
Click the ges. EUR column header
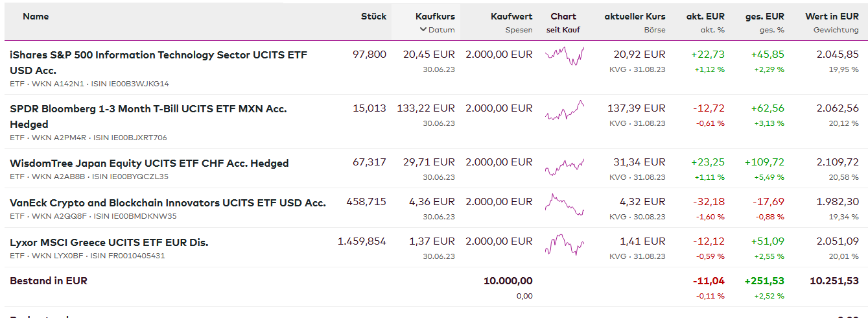pos(765,16)
